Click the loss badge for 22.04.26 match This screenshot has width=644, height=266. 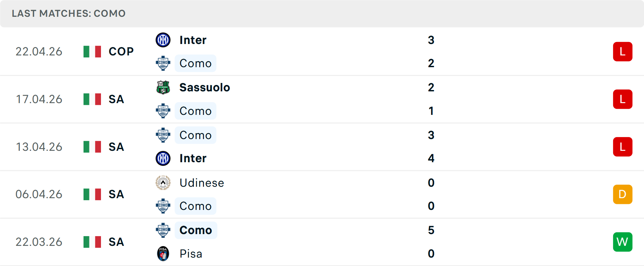click(x=623, y=51)
